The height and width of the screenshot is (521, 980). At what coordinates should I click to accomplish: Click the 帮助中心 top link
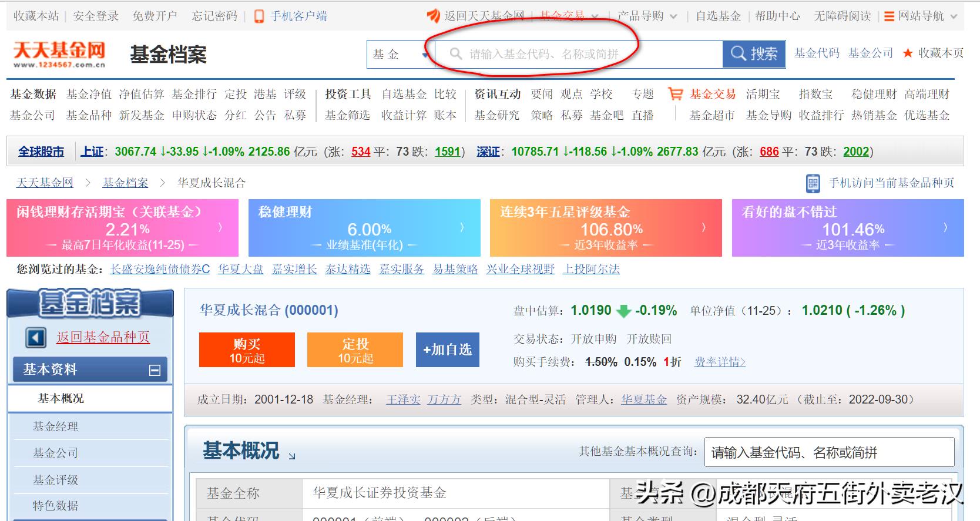click(x=777, y=16)
